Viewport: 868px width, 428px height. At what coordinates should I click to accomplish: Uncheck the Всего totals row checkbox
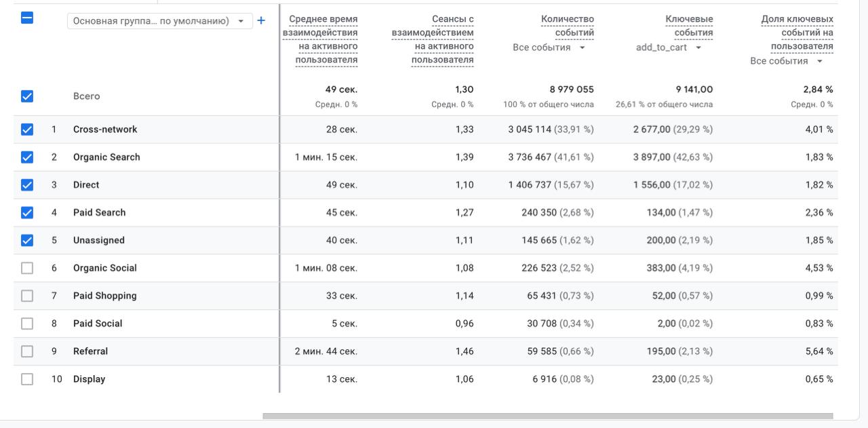[27, 96]
